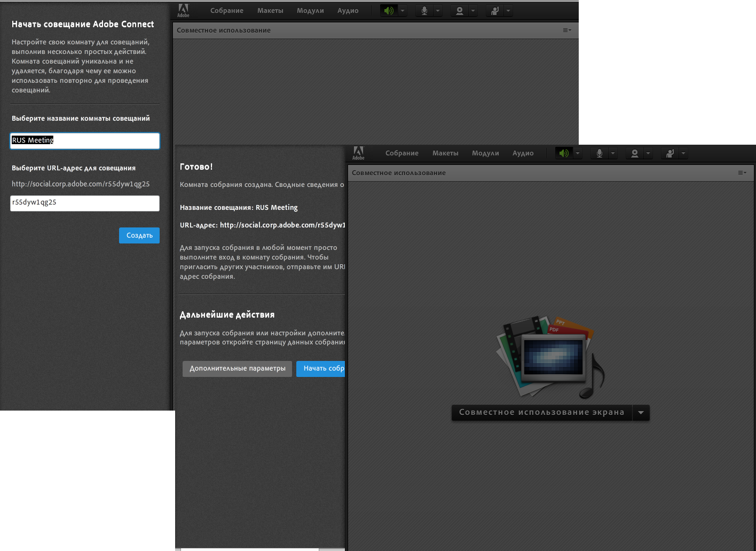The height and width of the screenshot is (551, 756).
Task: Click the meeting room name field with RUS Meeting
Action: (85, 140)
